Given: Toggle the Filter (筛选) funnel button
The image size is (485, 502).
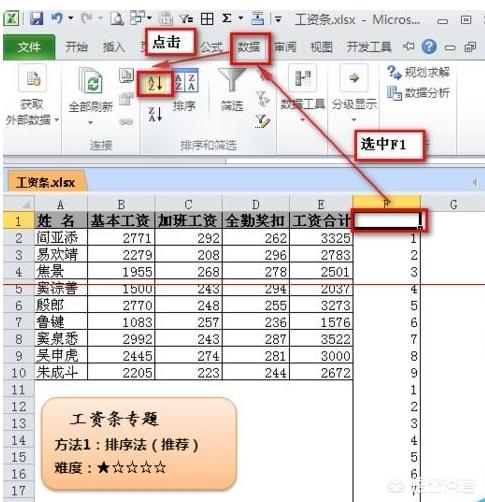Looking at the screenshot, I should point(231,89).
